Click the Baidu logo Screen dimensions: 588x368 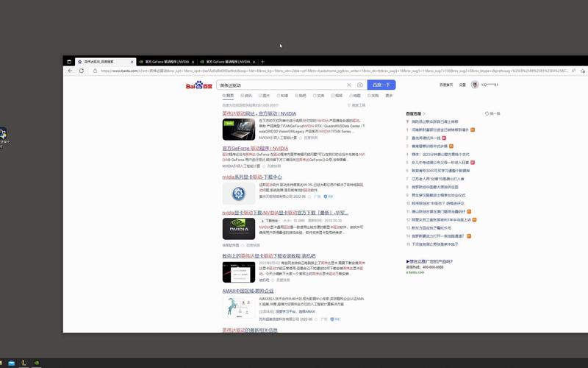[x=198, y=85]
